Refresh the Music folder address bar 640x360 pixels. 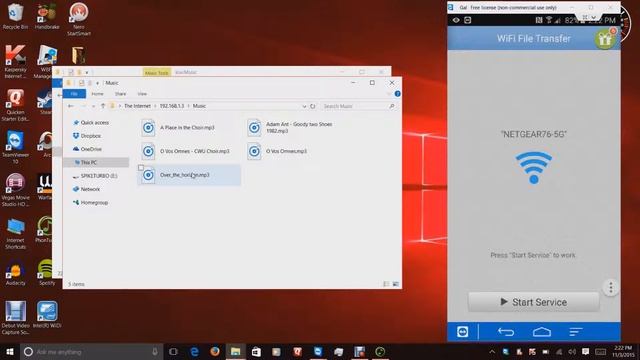click(x=313, y=106)
